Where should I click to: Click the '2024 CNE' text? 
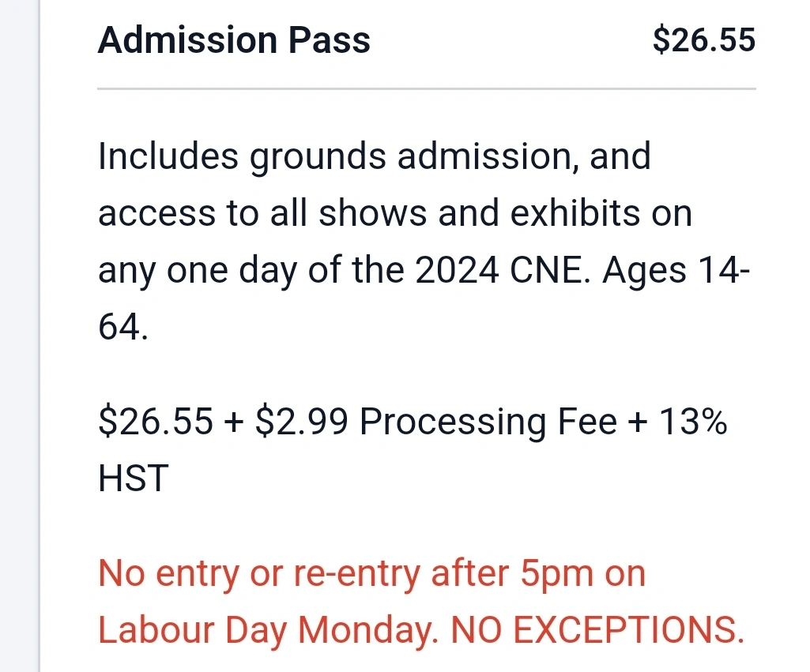click(503, 271)
